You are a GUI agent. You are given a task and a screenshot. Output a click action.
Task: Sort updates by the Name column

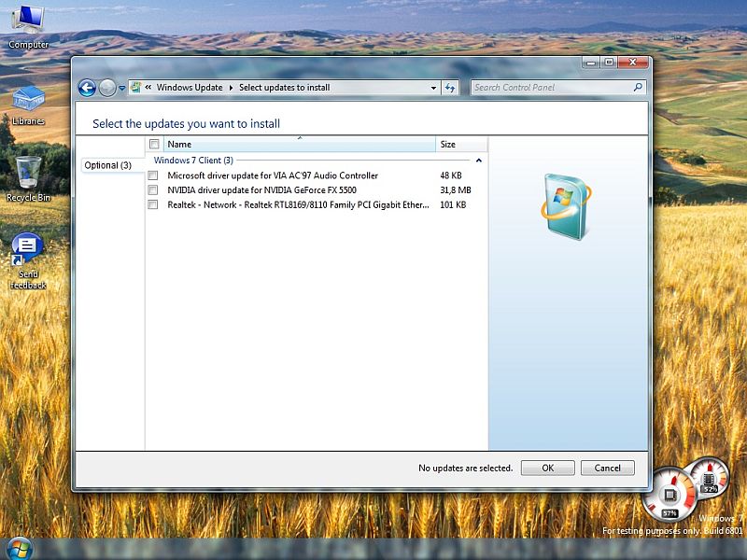click(300, 145)
